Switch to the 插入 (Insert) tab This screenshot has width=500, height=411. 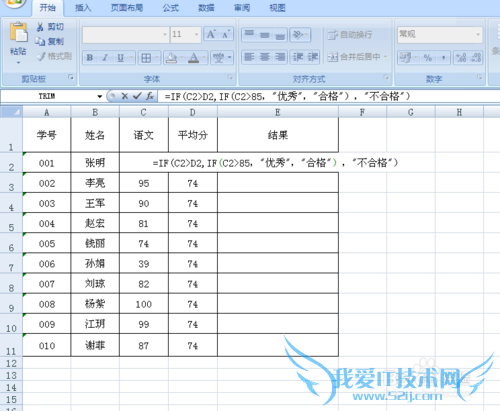click(x=83, y=8)
